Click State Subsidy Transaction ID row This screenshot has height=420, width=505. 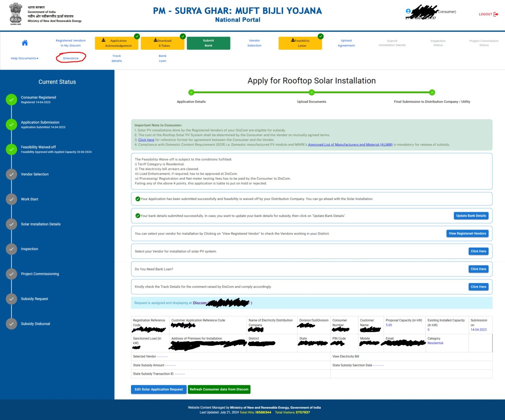coord(159,374)
